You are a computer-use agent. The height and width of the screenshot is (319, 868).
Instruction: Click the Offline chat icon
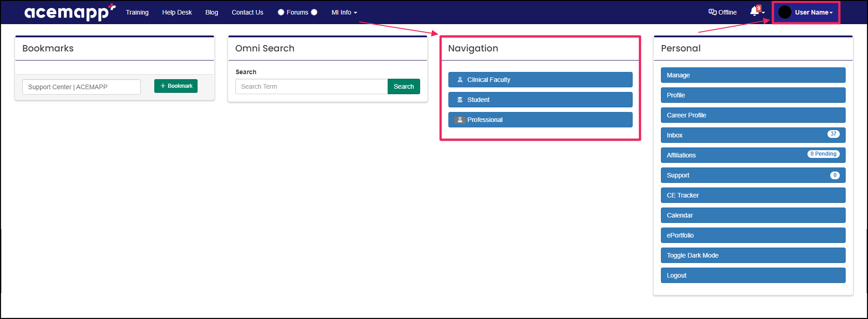[x=712, y=12]
